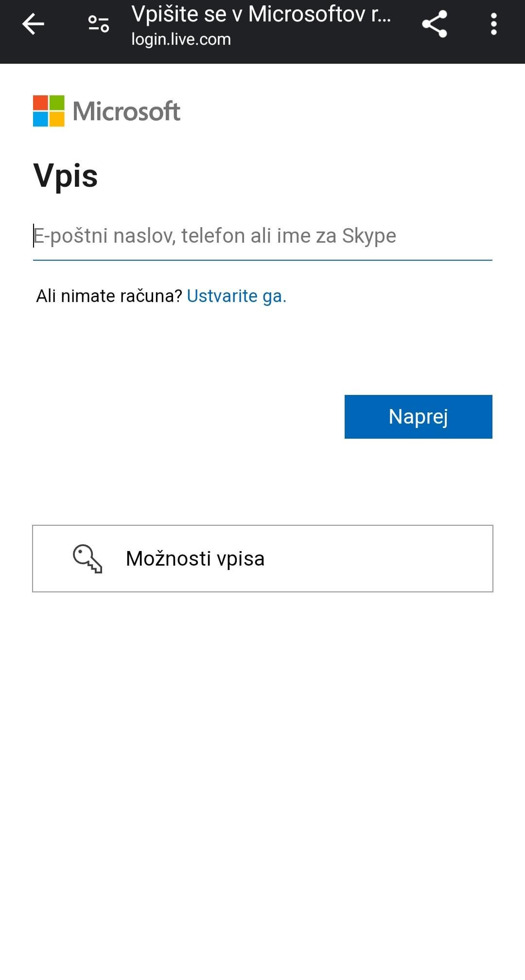
Task: Tap the back arrow in the top bar
Action: pyautogui.click(x=33, y=24)
